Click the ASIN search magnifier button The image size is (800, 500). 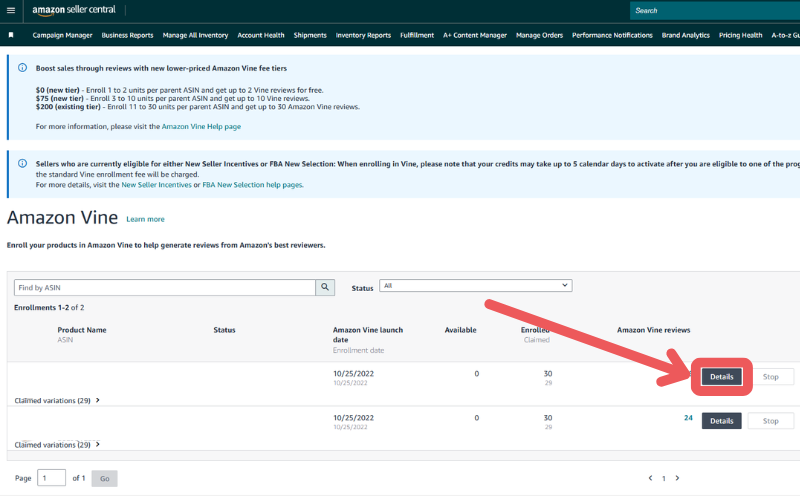tap(325, 287)
